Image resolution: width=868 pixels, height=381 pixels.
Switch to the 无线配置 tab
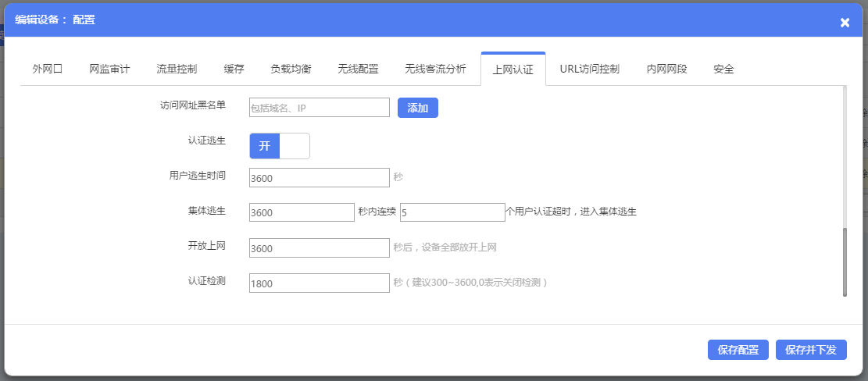[358, 69]
